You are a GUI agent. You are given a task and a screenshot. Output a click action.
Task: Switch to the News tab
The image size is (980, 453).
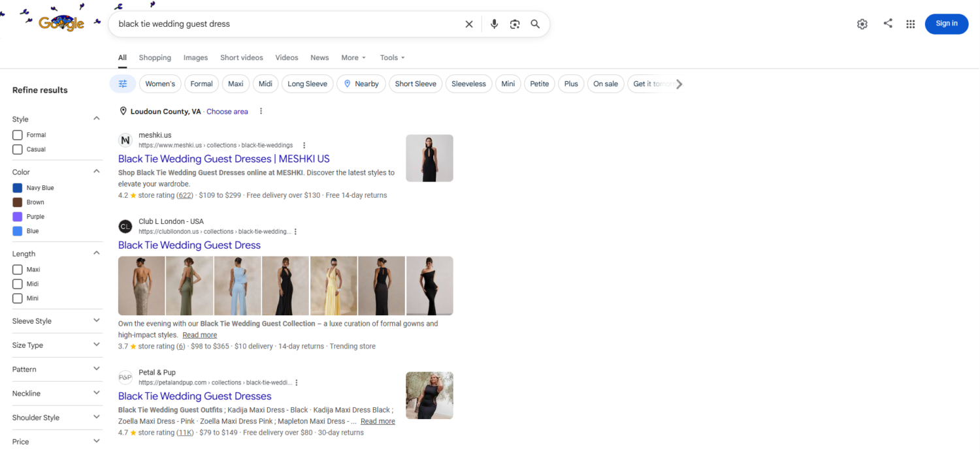(319, 57)
